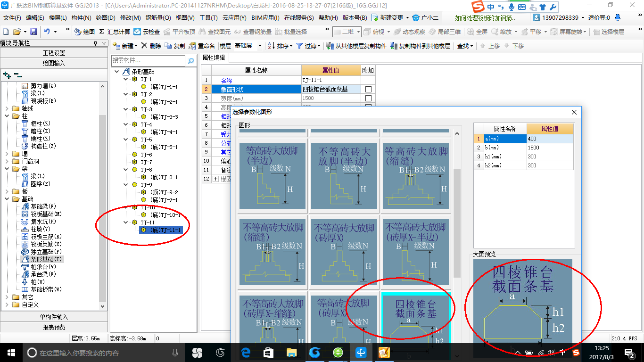Viewport: 644px width, 362px height.
Task: Click collapse-all minus icon in navigation panel
Action: 18,75
